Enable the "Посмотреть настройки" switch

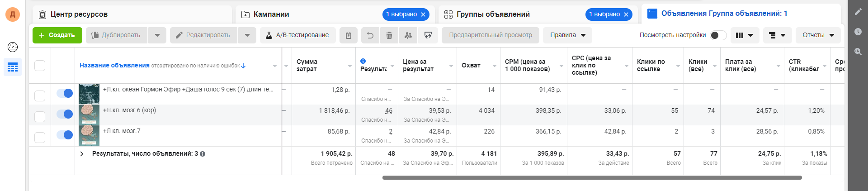[718, 35]
